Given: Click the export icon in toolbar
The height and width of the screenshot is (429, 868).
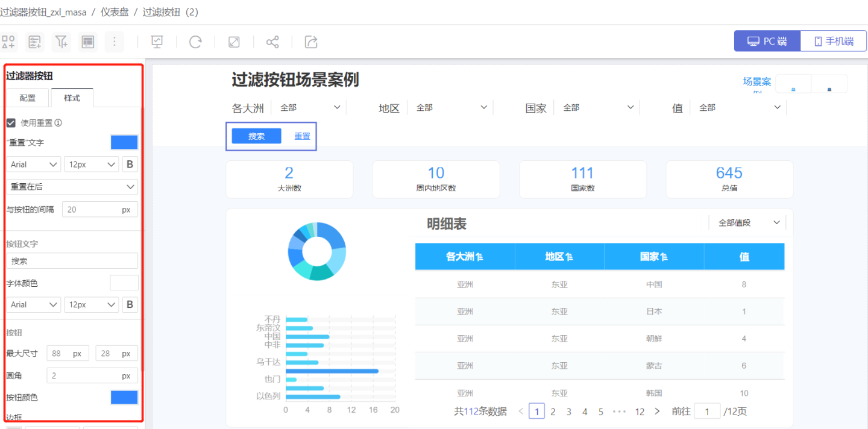Looking at the screenshot, I should coord(311,42).
